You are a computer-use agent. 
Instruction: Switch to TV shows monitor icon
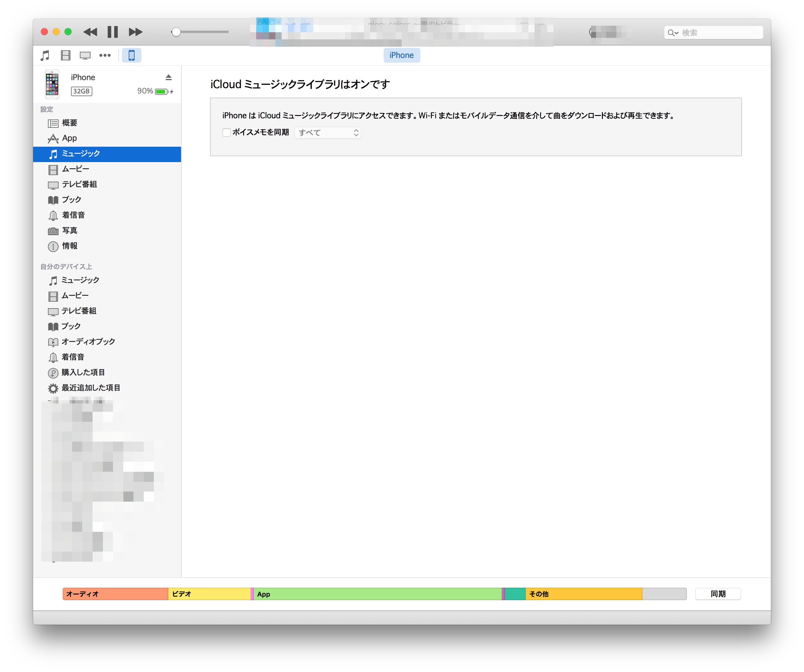tap(85, 56)
